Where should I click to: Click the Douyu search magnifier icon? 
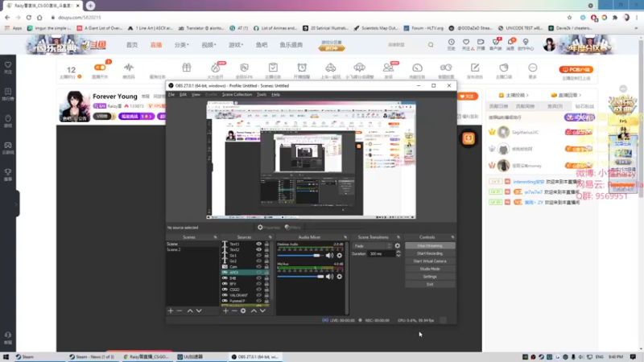pos(431,45)
